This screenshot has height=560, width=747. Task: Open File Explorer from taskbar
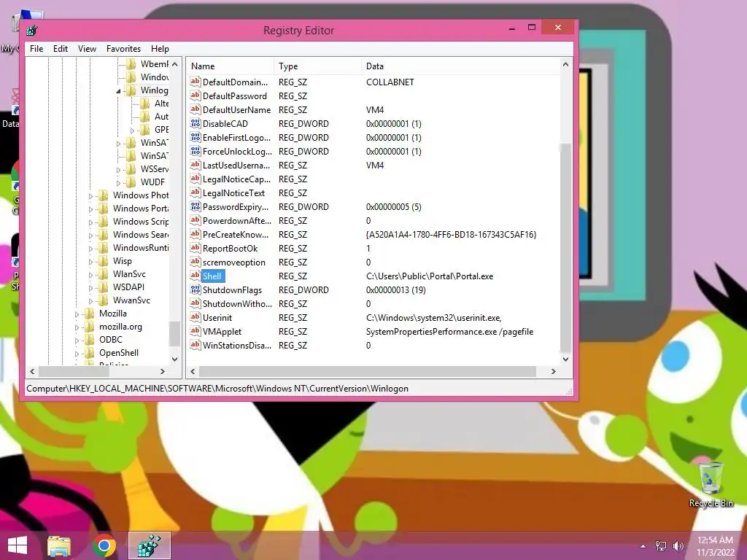(59, 545)
